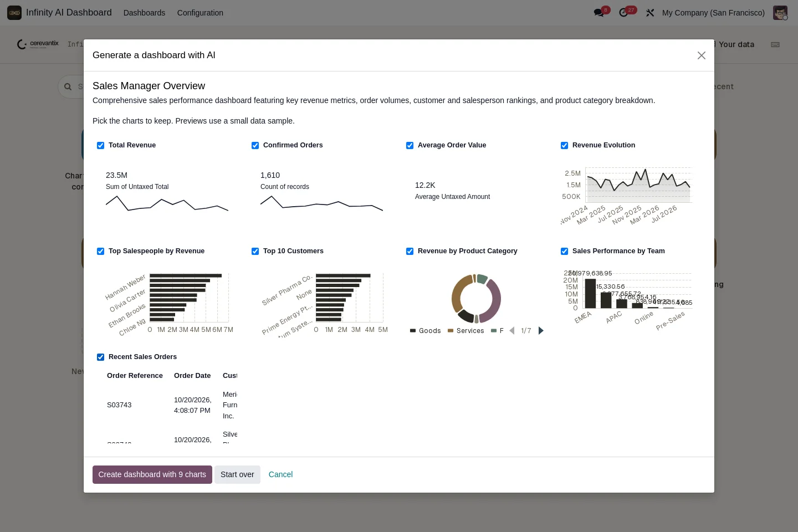798x532 pixels.
Task: Click the keyboard icon near Your data
Action: point(775,44)
